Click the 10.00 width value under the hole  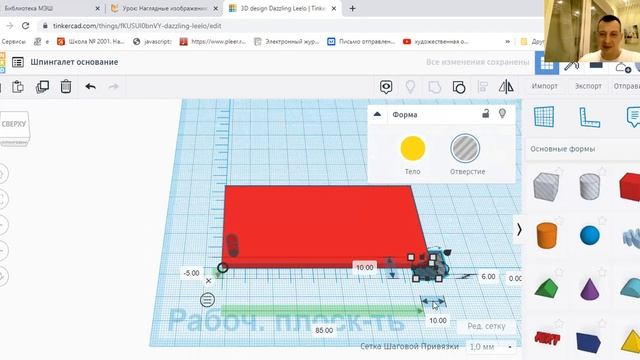click(x=438, y=320)
